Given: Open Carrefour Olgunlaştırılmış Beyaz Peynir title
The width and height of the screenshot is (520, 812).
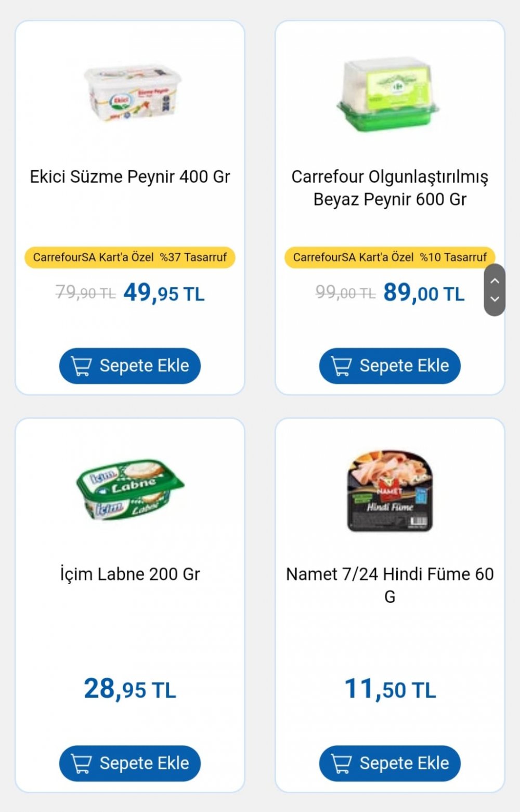Looking at the screenshot, I should pos(390,188).
